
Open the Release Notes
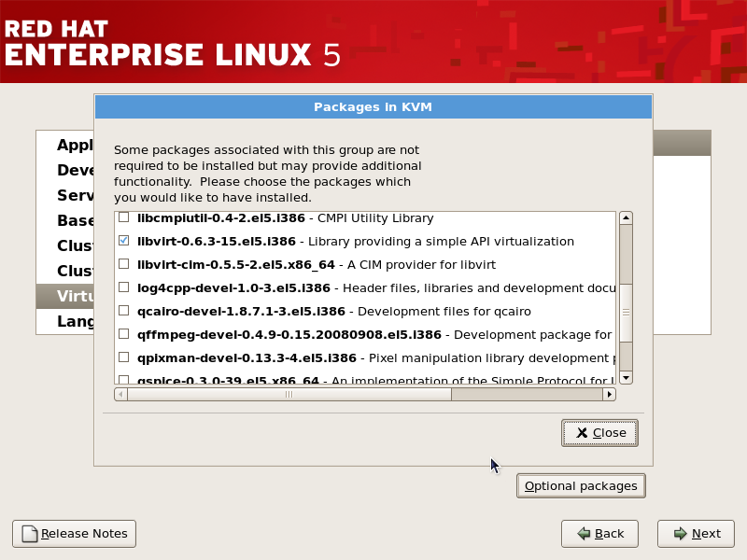point(75,534)
